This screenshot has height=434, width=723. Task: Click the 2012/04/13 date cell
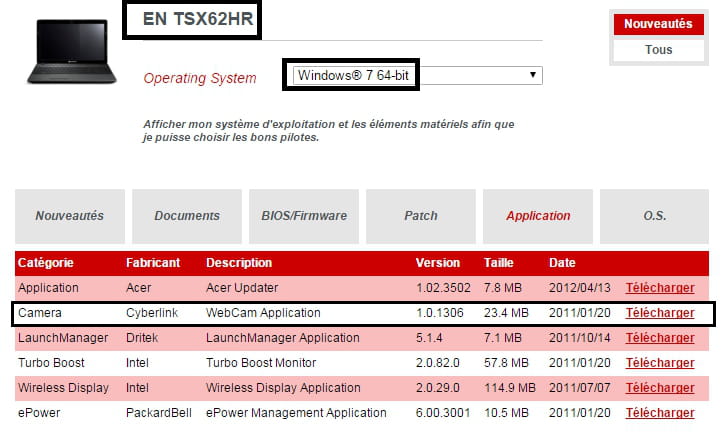[580, 288]
